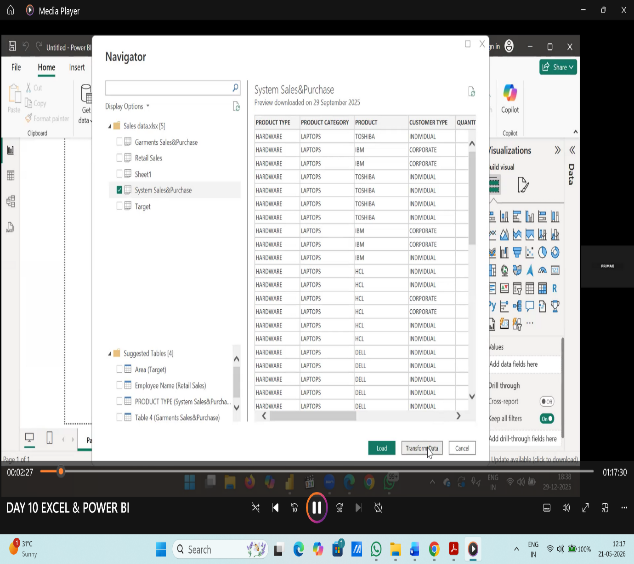Tick Area (Target) suggested table checkbox
The width and height of the screenshot is (634, 564).
(x=119, y=369)
